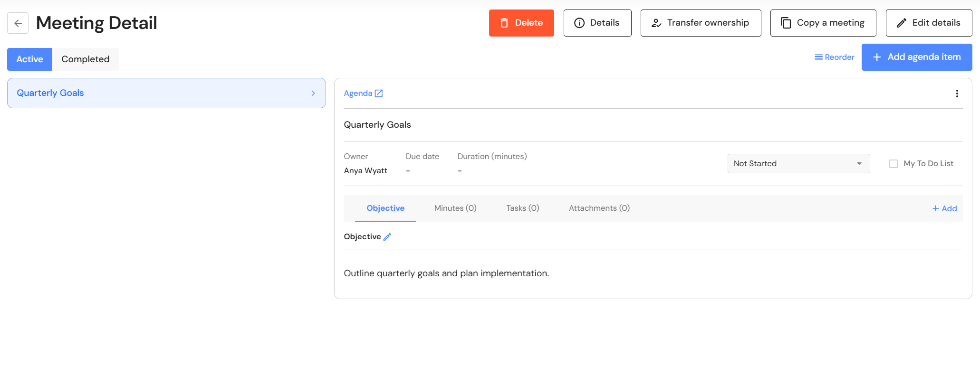This screenshot has width=980, height=366.
Task: Click the + Add link
Action: pyautogui.click(x=944, y=208)
